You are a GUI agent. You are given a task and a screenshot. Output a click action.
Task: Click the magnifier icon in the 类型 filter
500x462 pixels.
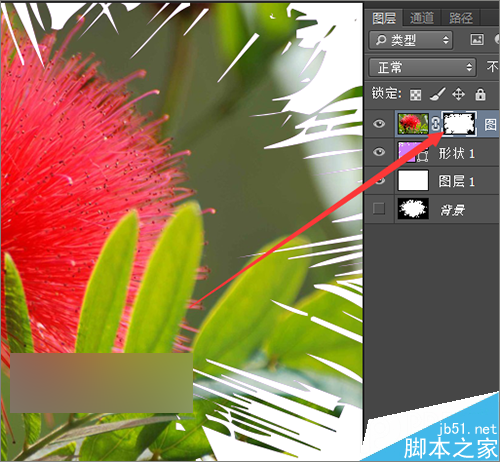[x=381, y=40]
